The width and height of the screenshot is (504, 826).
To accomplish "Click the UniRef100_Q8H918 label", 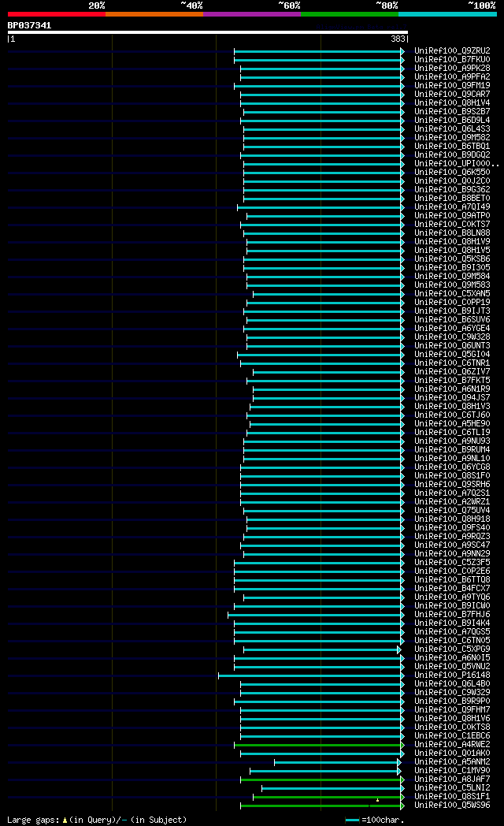I will click(x=452, y=519).
